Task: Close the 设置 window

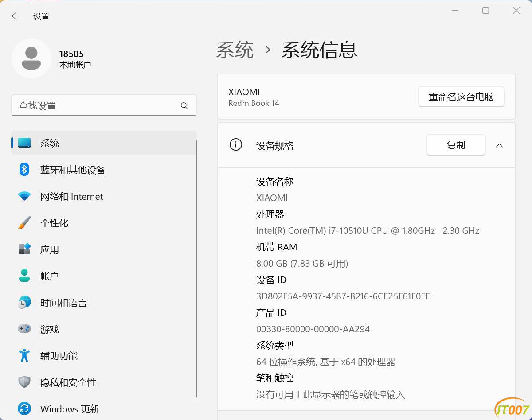Action: click(516, 10)
